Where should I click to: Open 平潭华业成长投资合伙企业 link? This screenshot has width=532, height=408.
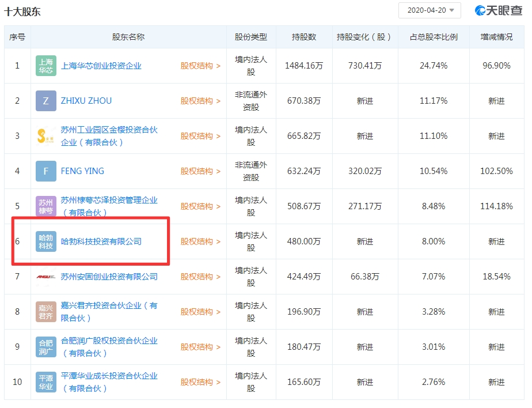pyautogui.click(x=109, y=382)
